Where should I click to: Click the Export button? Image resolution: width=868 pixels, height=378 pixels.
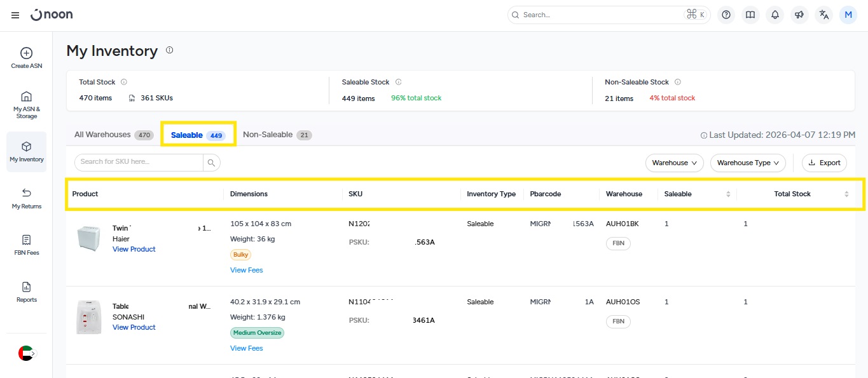(x=824, y=163)
